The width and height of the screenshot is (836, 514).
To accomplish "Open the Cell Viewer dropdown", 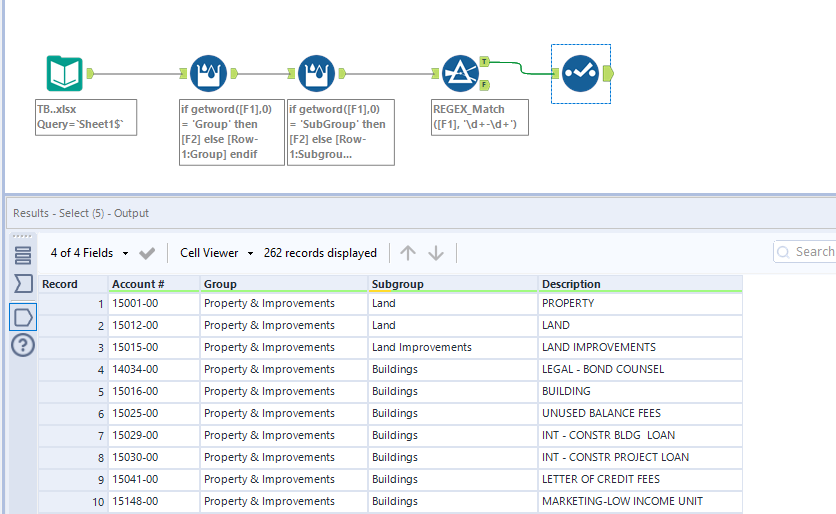I will [x=217, y=253].
